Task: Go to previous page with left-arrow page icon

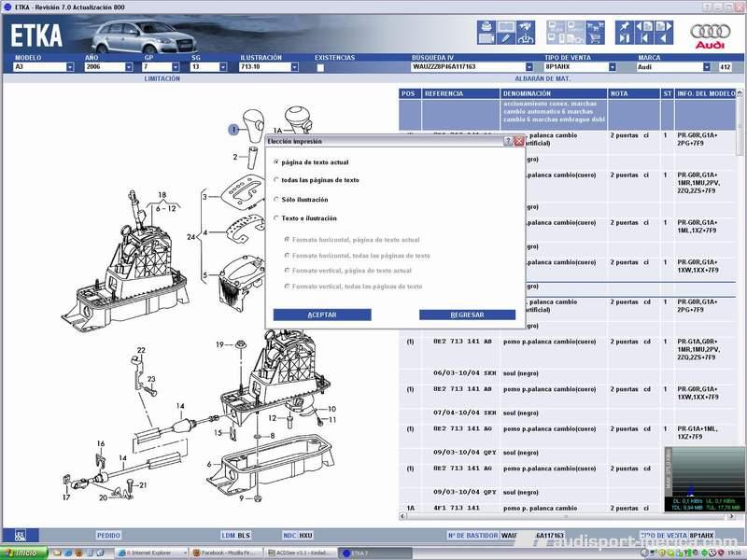Action: click(x=644, y=26)
